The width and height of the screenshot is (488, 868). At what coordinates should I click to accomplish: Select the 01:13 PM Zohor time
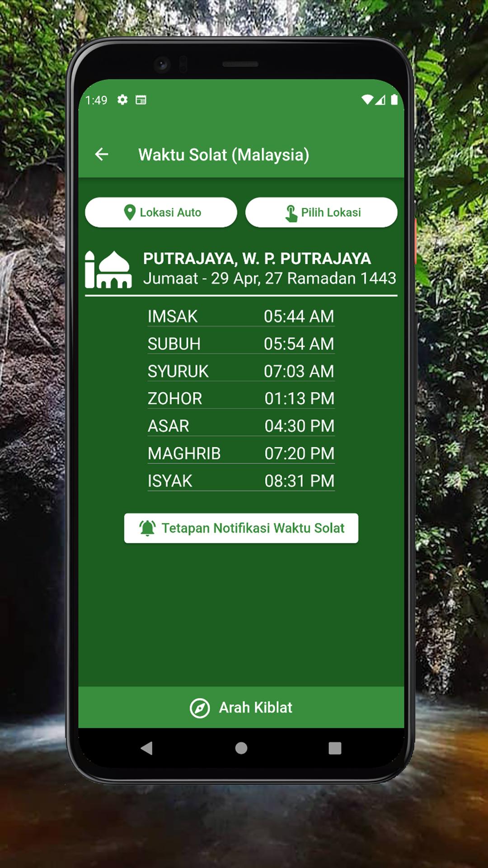click(299, 399)
